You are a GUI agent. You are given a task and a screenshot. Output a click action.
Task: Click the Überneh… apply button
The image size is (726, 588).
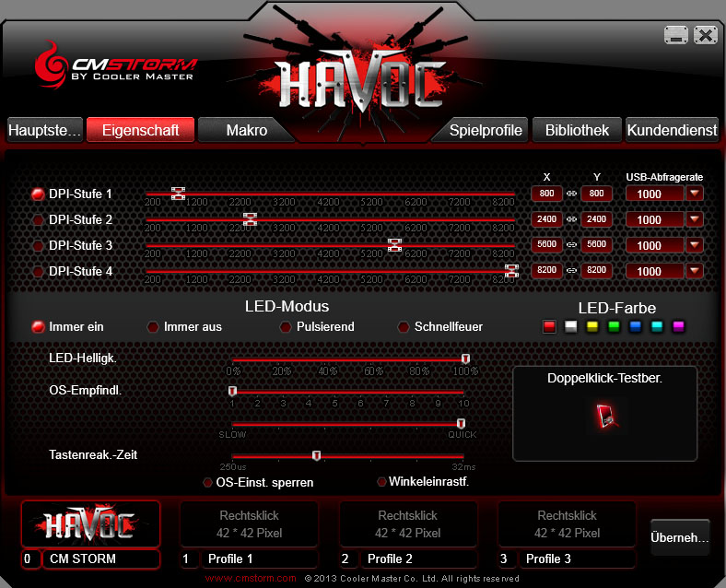click(x=680, y=537)
